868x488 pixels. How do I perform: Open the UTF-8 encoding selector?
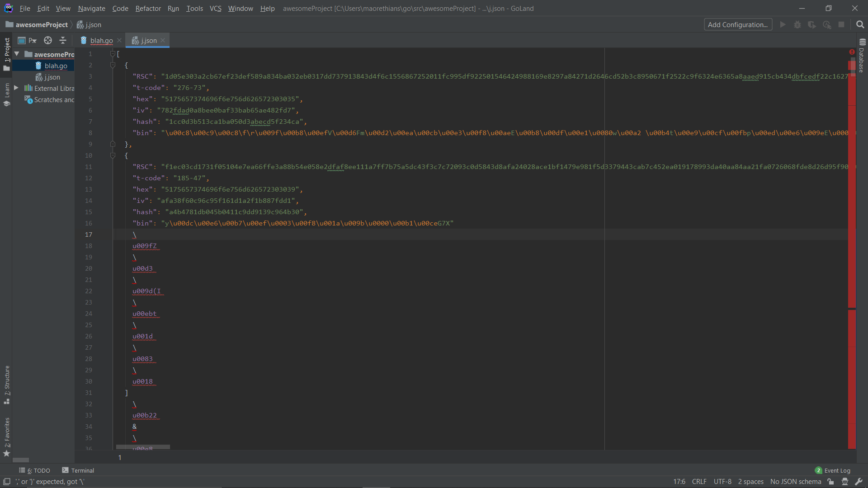722,482
